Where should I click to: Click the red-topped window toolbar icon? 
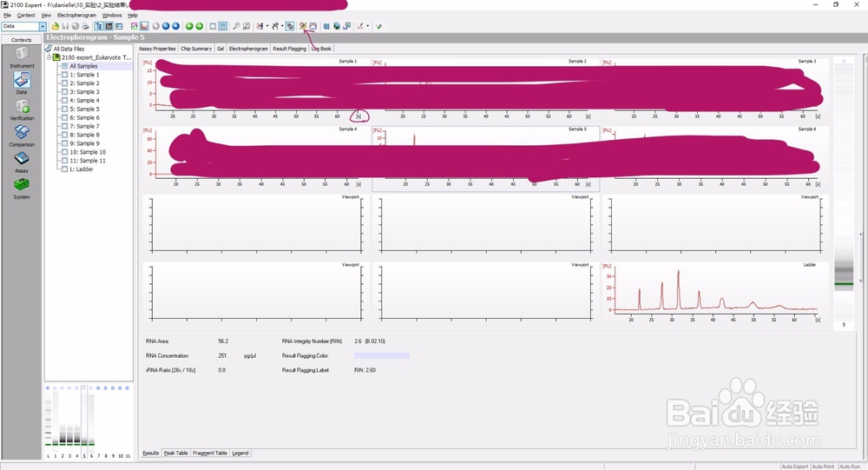(313, 26)
